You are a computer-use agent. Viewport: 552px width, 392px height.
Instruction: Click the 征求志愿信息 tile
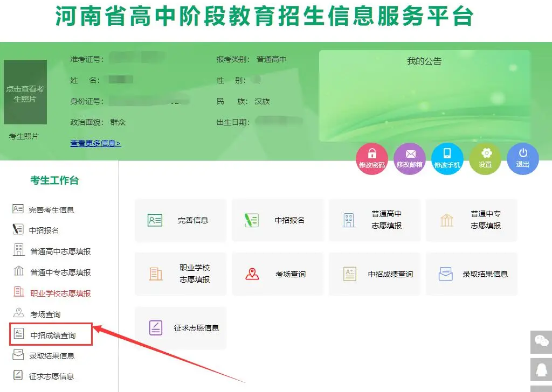tap(181, 328)
